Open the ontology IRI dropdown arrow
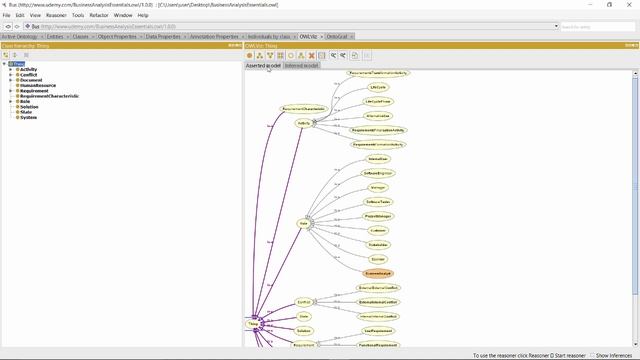 coord(556,27)
